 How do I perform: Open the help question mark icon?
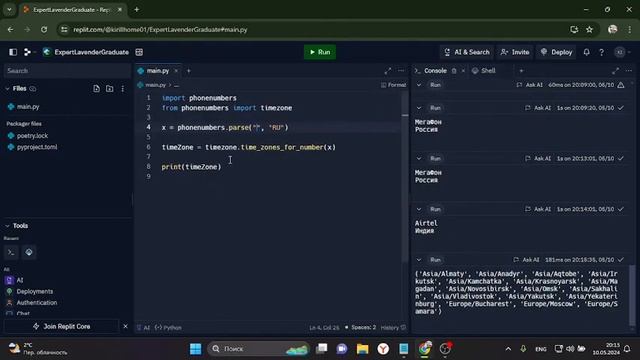click(602, 52)
